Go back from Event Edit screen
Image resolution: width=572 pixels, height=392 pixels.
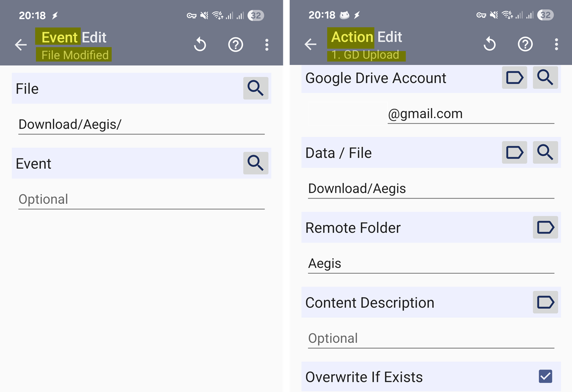pyautogui.click(x=21, y=45)
